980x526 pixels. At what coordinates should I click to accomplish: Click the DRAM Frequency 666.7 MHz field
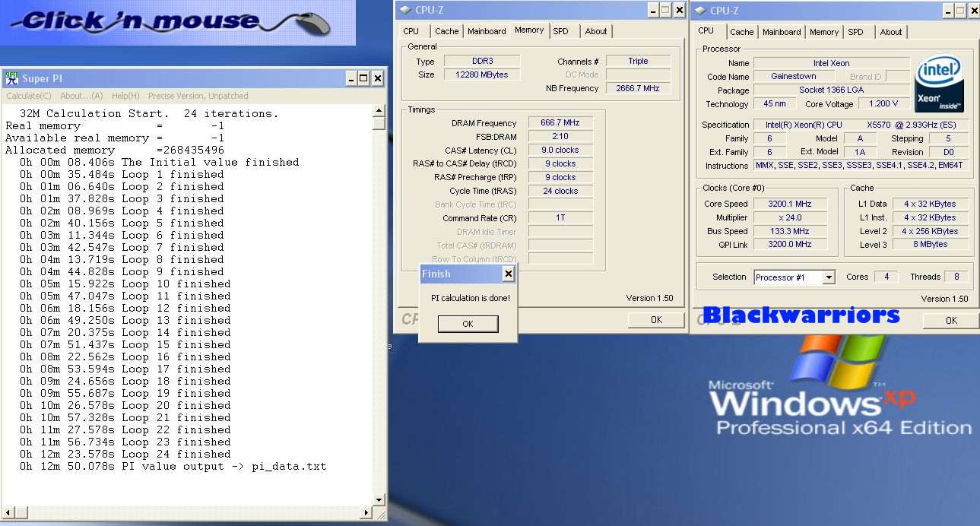pos(560,122)
